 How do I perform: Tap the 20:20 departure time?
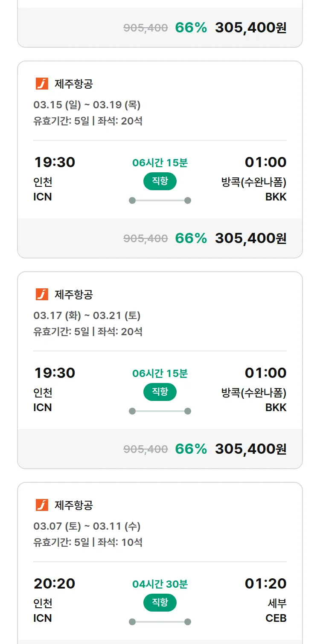tap(55, 583)
